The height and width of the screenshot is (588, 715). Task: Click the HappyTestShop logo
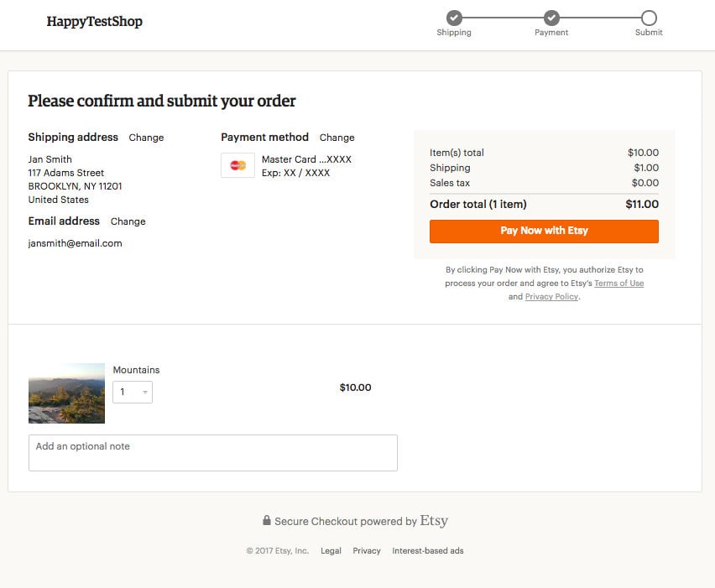(x=94, y=22)
